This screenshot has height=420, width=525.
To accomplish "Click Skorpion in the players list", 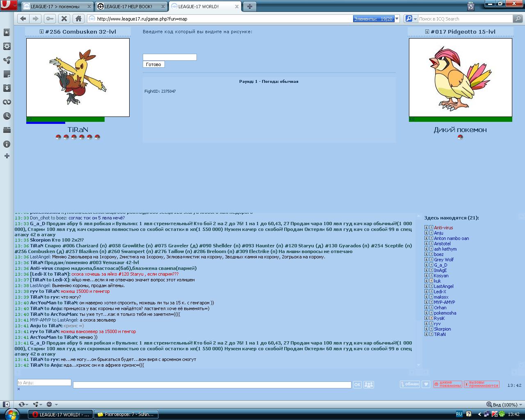I will tap(443, 329).
